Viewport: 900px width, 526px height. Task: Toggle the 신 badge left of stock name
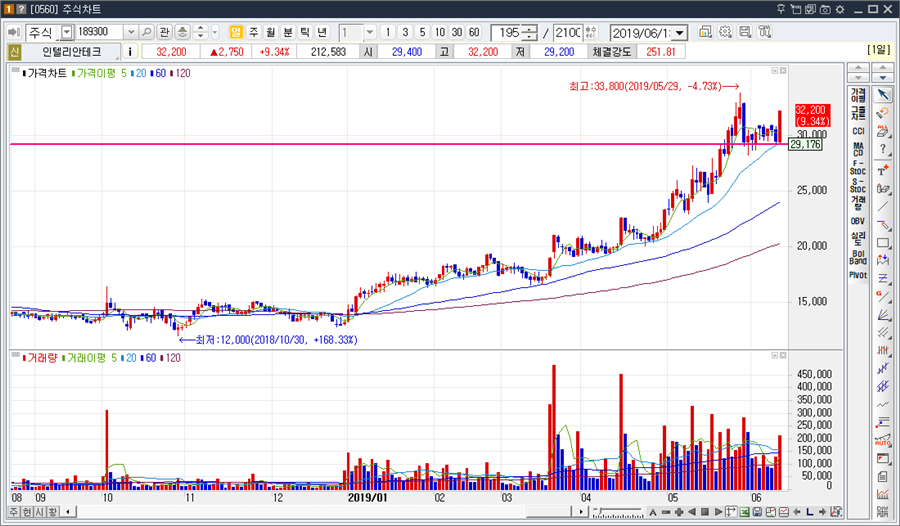[15, 52]
